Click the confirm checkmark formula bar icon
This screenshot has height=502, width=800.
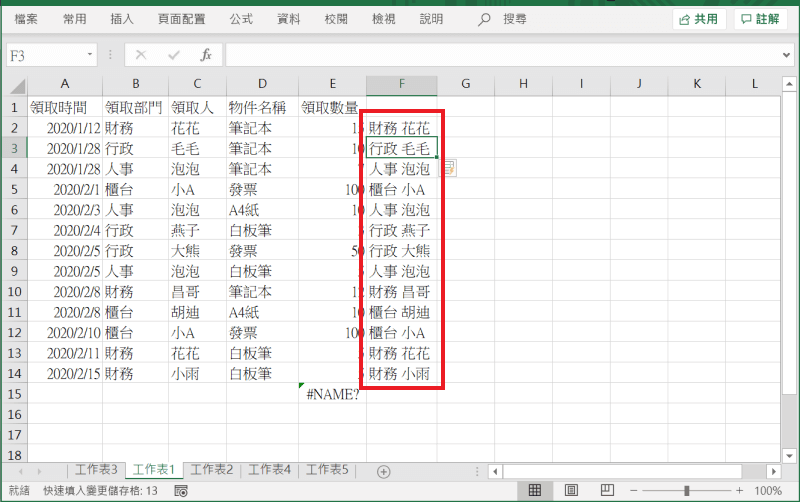[x=173, y=55]
